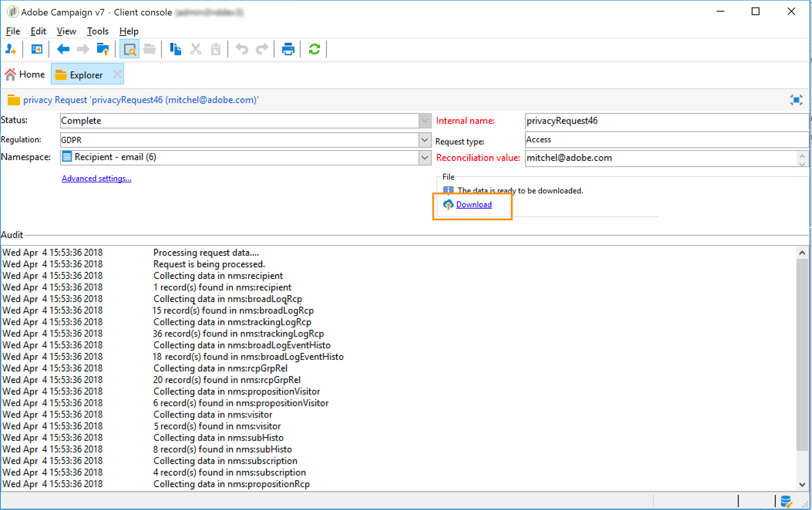The image size is (812, 510).
Task: Toggle the highlighted search view toolbar icon
Action: point(129,49)
